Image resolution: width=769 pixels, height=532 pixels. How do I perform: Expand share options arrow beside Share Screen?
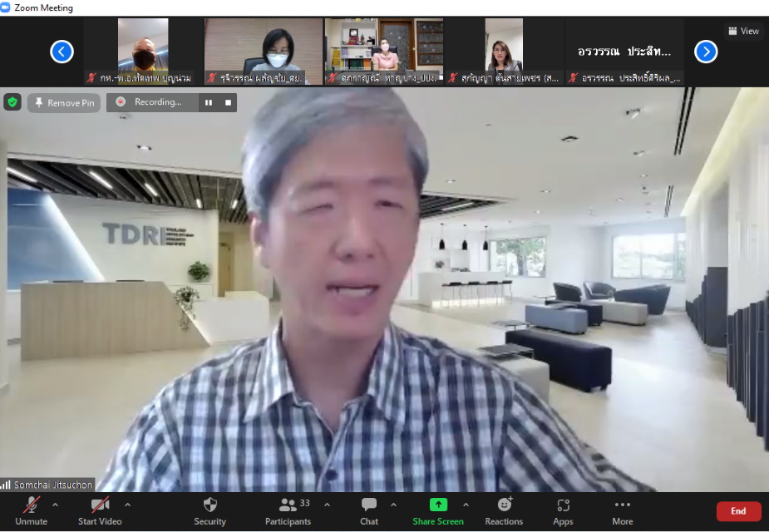click(x=466, y=505)
